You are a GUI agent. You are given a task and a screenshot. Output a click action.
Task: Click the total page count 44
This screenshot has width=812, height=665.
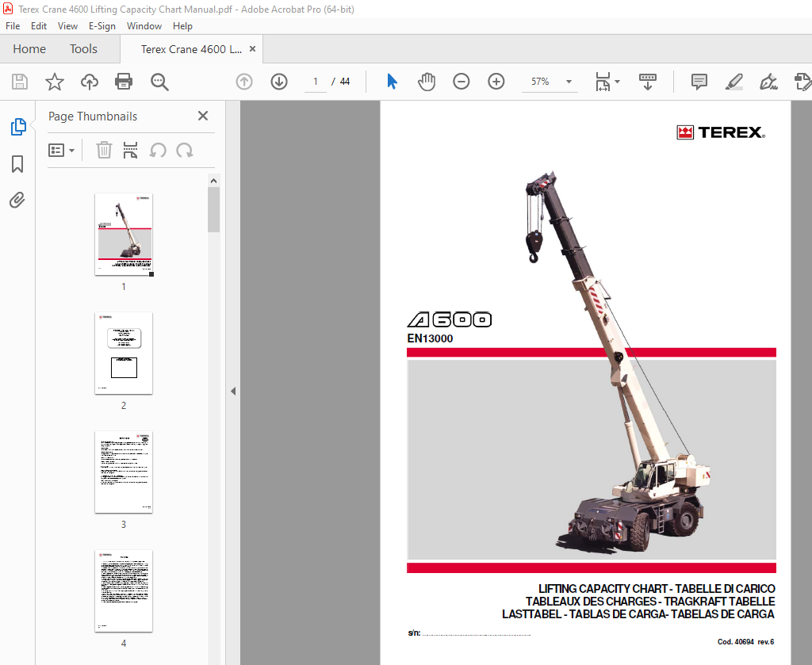(x=345, y=82)
